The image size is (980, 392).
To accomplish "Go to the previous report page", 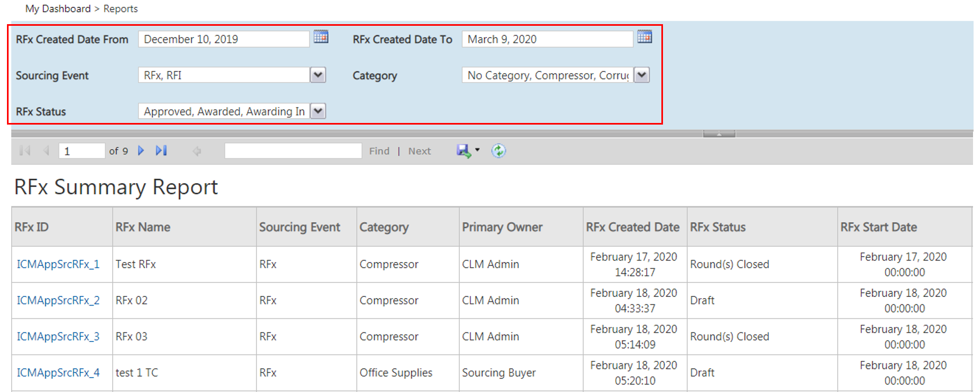I will (x=46, y=151).
